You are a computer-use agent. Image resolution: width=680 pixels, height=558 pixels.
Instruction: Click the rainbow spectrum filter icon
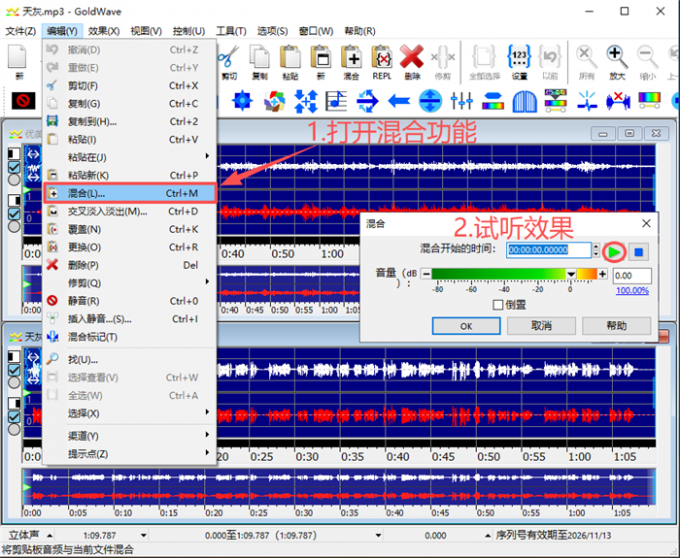(649, 100)
